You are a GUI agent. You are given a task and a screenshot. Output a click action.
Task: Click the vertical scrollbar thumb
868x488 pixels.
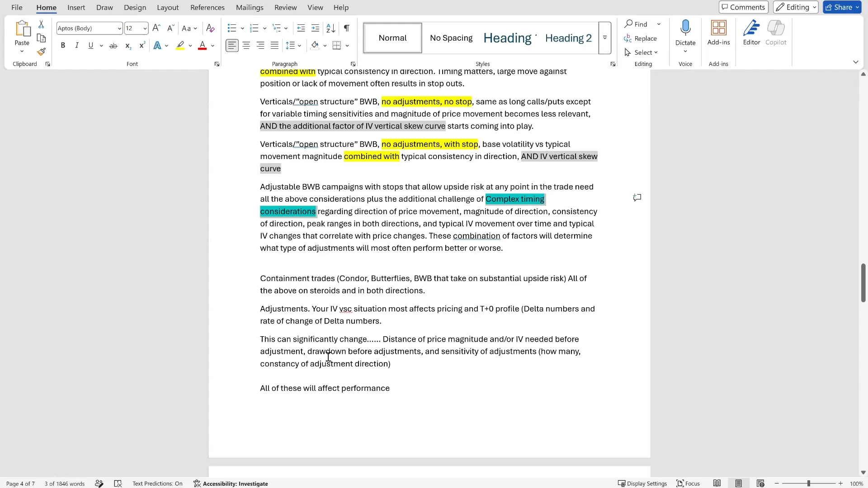pyautogui.click(x=863, y=283)
